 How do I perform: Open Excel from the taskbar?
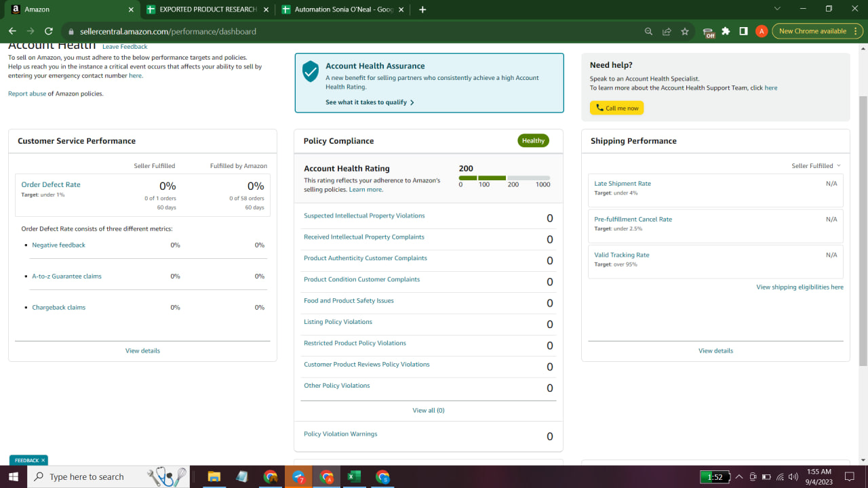[353, 476]
